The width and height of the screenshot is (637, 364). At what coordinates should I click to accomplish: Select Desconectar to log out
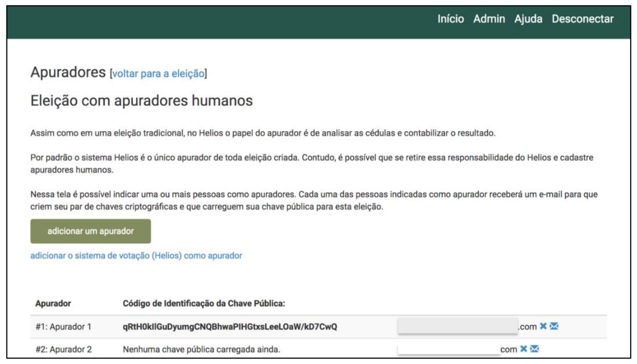582,19
